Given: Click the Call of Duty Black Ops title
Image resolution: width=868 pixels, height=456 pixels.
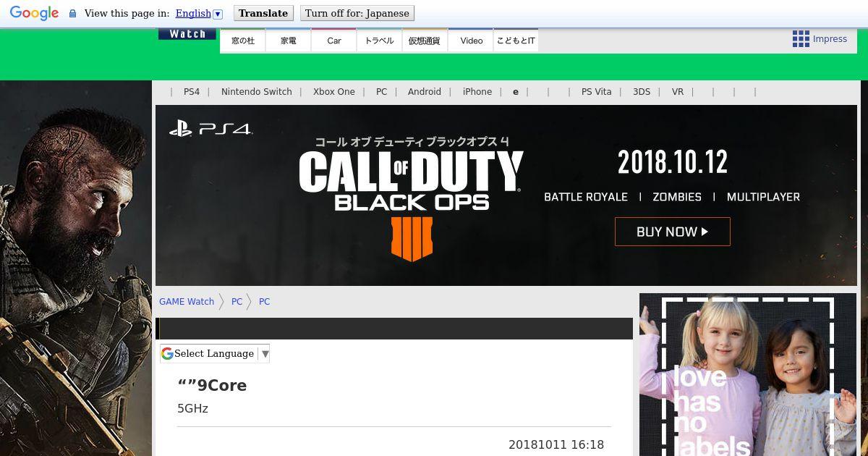Looking at the screenshot, I should point(411,182).
